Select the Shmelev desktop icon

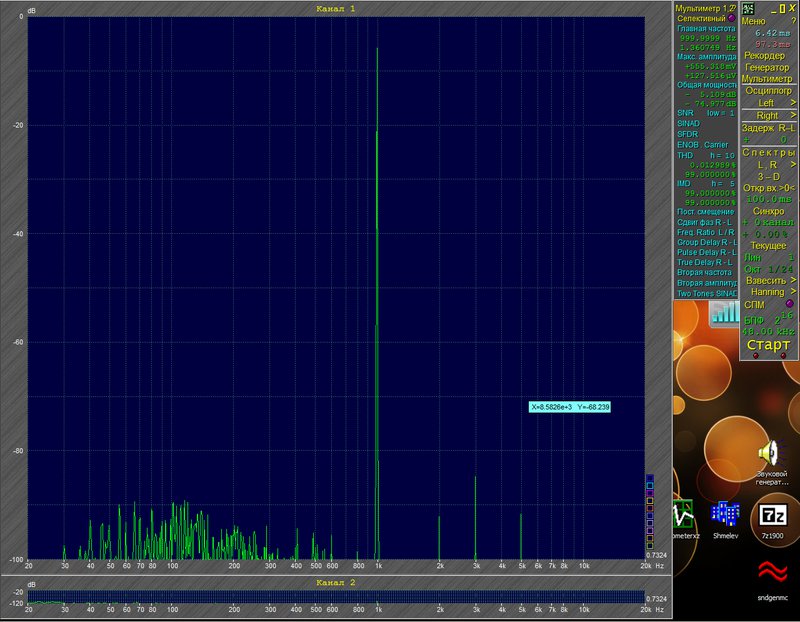pyautogui.click(x=725, y=519)
